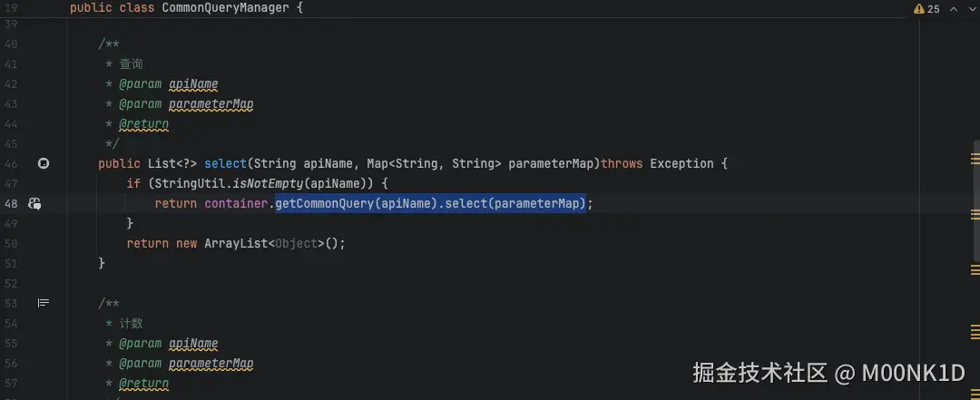Click the select method name on line 46
This screenshot has width=980, height=400.
click(226, 164)
